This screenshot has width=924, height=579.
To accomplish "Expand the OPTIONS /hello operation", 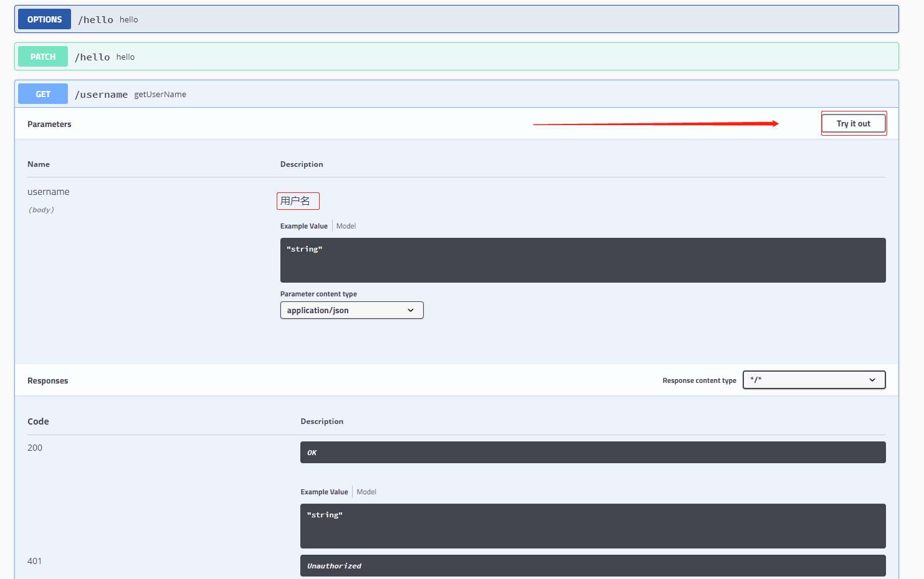I will tap(456, 19).
